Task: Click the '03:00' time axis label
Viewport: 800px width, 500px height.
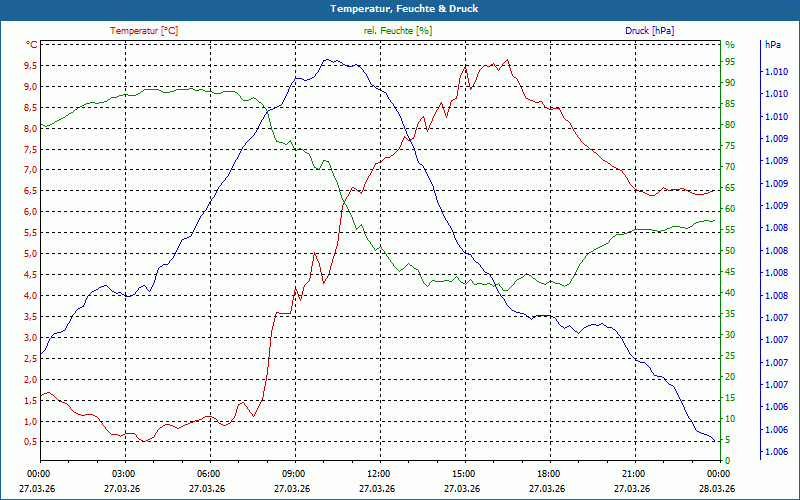Action: pyautogui.click(x=123, y=473)
